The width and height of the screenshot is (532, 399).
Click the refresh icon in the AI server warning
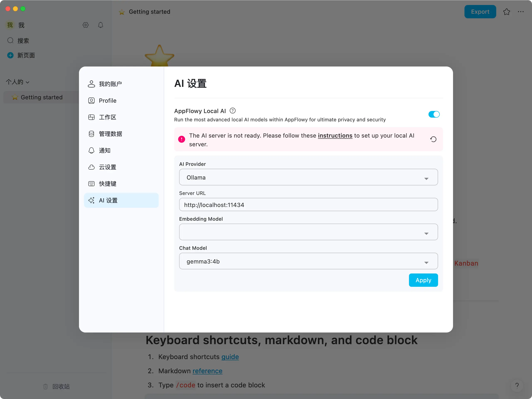click(433, 139)
